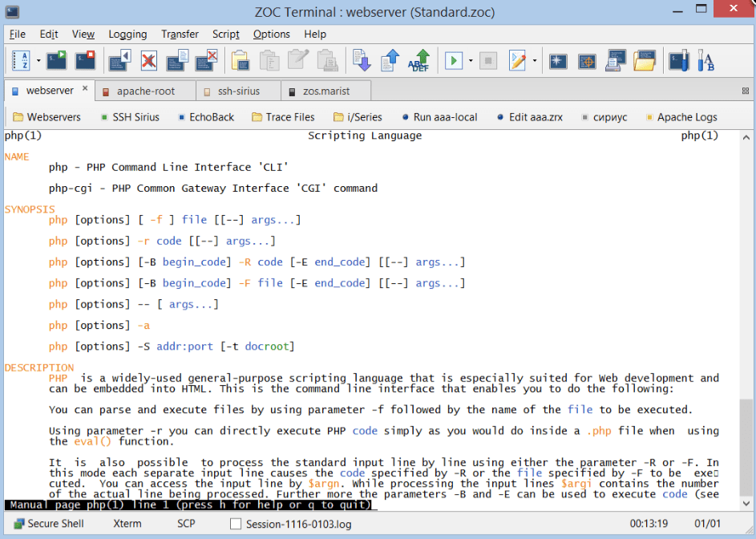The height and width of the screenshot is (539, 756).
Task: Open the Script menu
Action: 225,34
